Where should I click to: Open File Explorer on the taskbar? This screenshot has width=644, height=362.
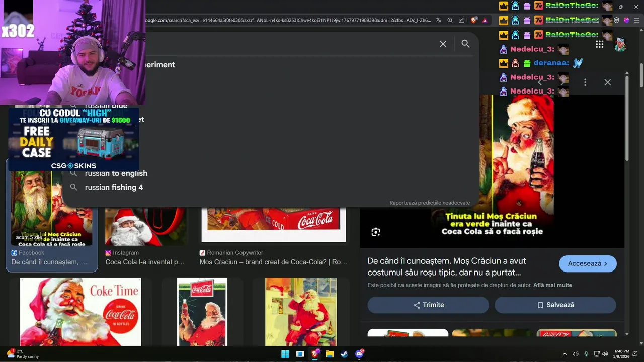[330, 354]
